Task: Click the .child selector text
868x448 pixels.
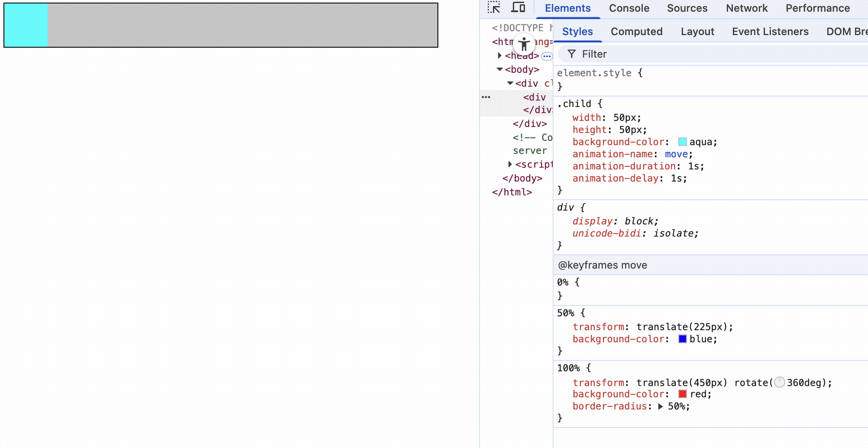Action: point(574,104)
